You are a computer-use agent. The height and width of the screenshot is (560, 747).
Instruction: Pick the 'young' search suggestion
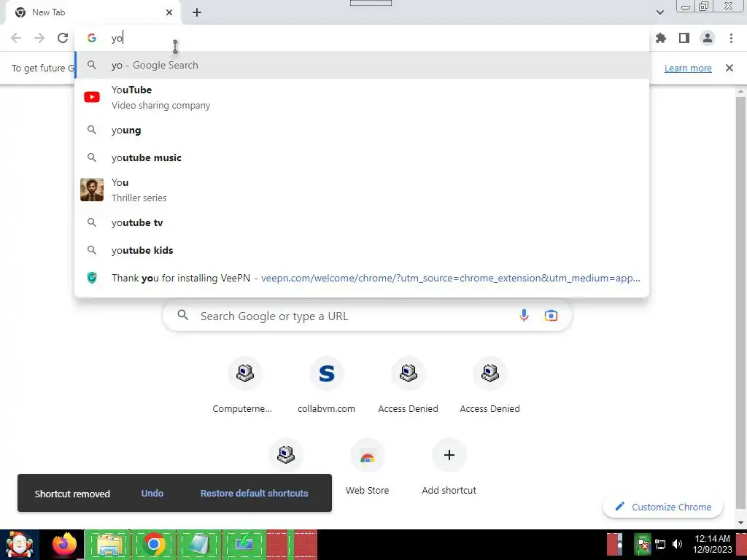coord(362,130)
